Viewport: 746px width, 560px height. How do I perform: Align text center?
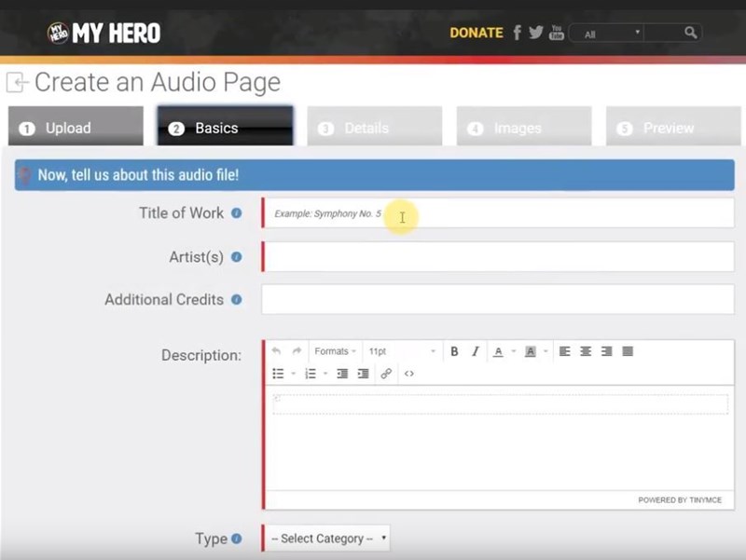[586, 351]
